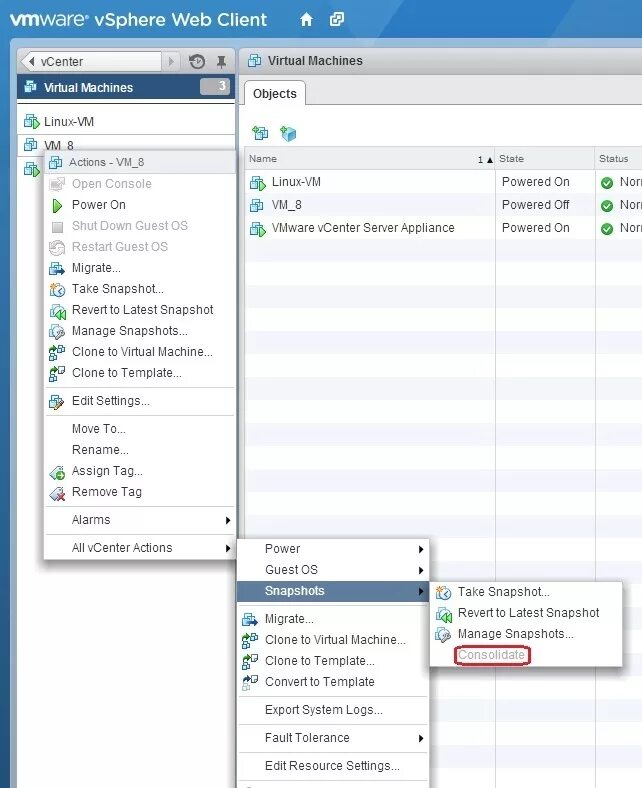
Task: Click vCenter back navigation arrow
Action: pos(32,61)
